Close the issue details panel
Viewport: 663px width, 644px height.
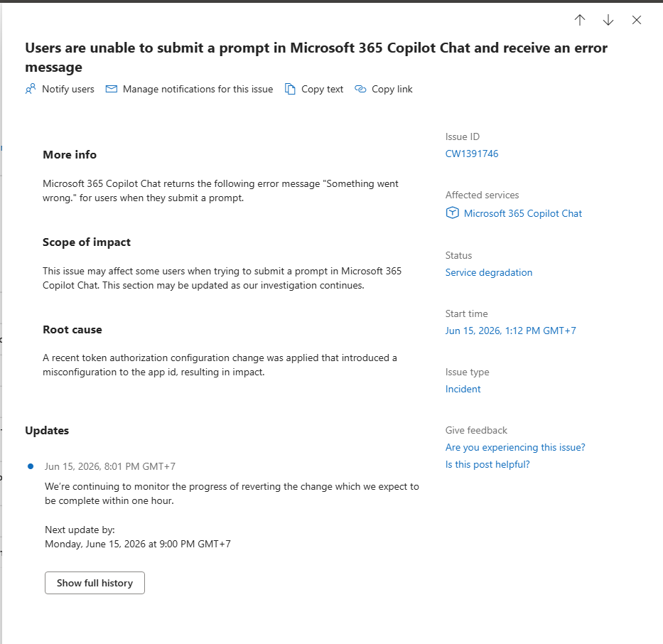tap(637, 20)
